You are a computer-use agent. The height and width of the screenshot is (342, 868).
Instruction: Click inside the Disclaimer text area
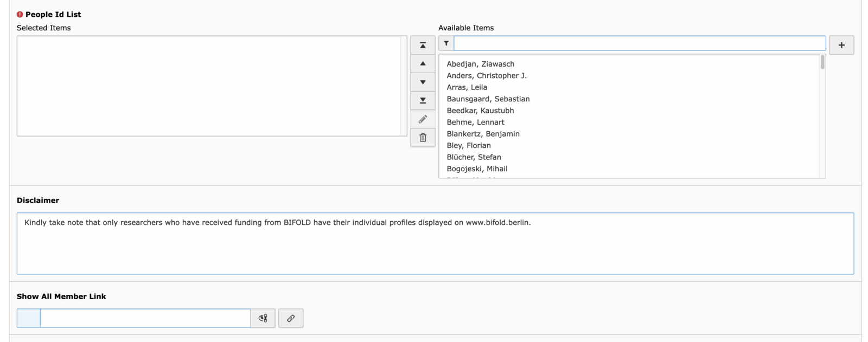tap(435, 243)
